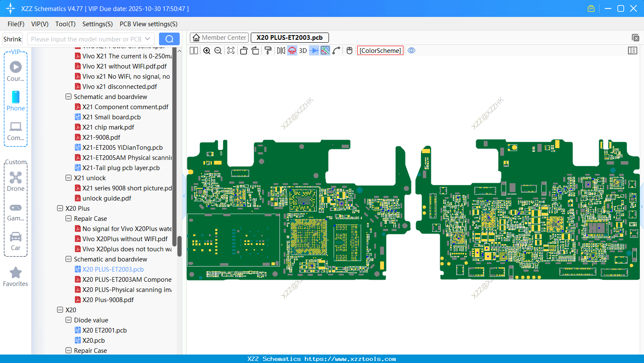This screenshot has height=363, width=644.
Task: Click the fit-to-screen icon
Action: pyautogui.click(x=231, y=51)
